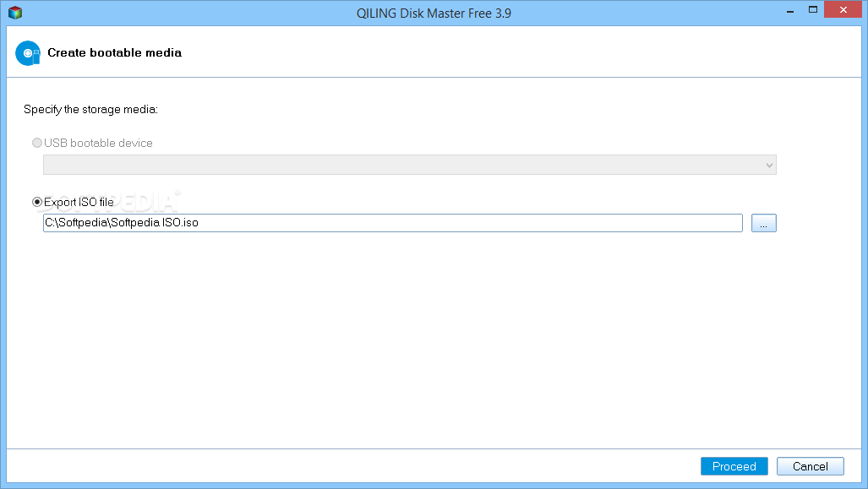Click the Create bootable media disc icon
The width and height of the screenshot is (868, 489).
tap(28, 53)
